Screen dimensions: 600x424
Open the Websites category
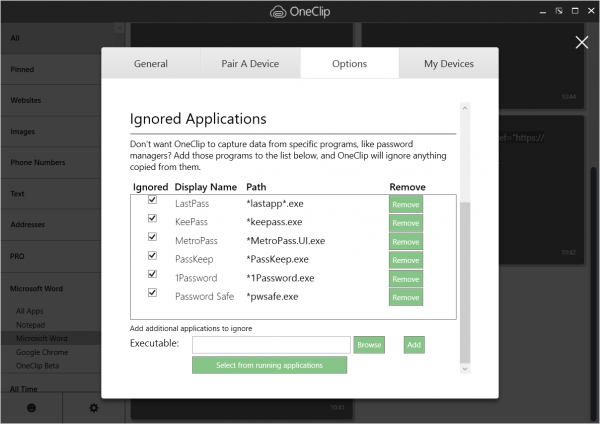pyautogui.click(x=51, y=101)
